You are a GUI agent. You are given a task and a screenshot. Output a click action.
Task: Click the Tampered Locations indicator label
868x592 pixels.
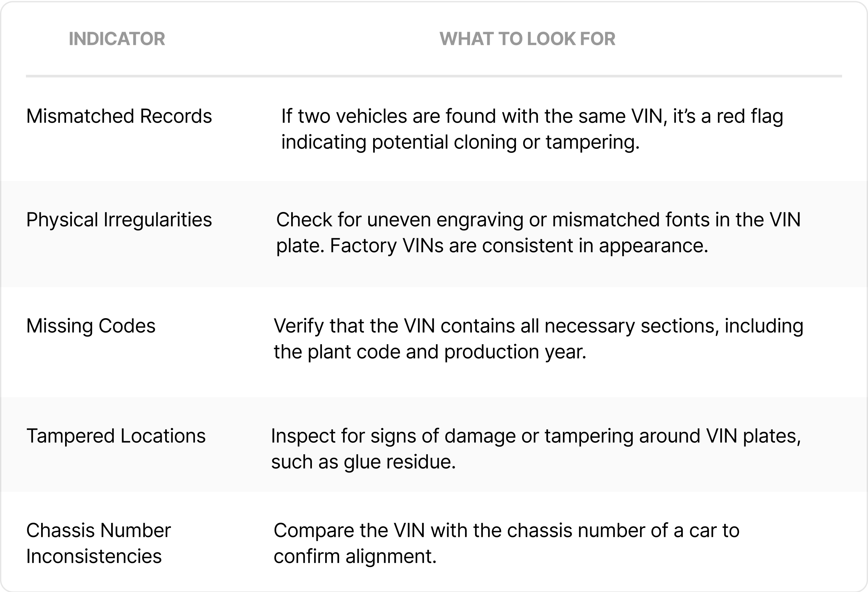click(x=116, y=436)
